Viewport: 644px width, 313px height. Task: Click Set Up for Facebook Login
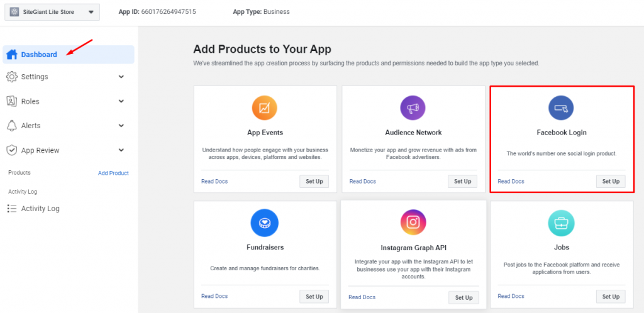611,181
